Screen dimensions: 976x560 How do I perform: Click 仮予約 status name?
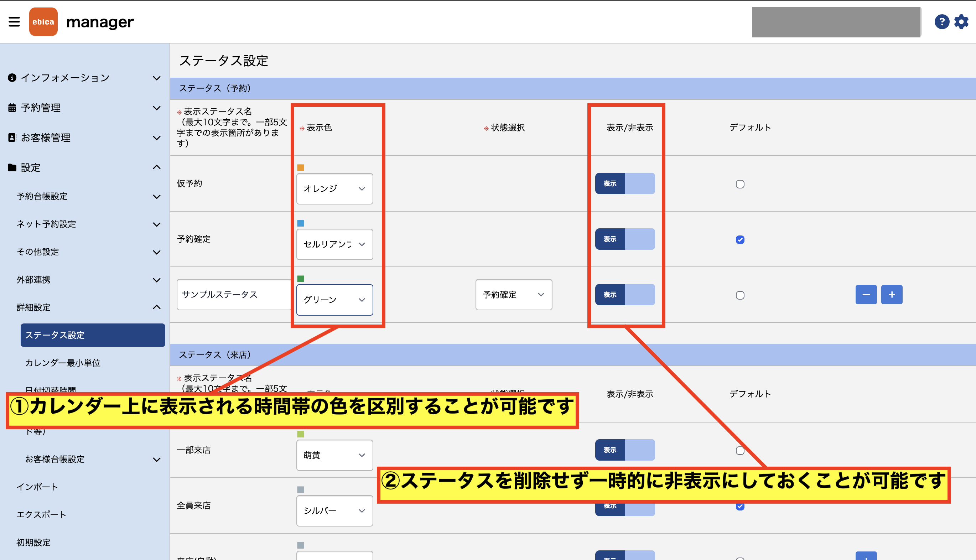[190, 183]
